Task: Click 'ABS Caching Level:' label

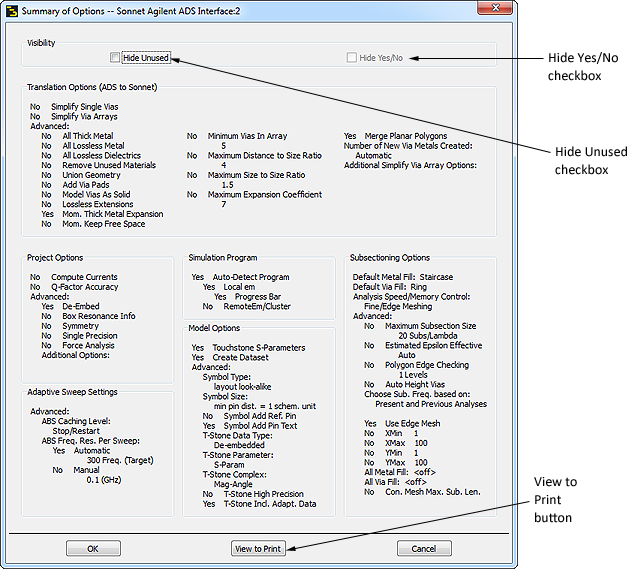Action: point(76,421)
